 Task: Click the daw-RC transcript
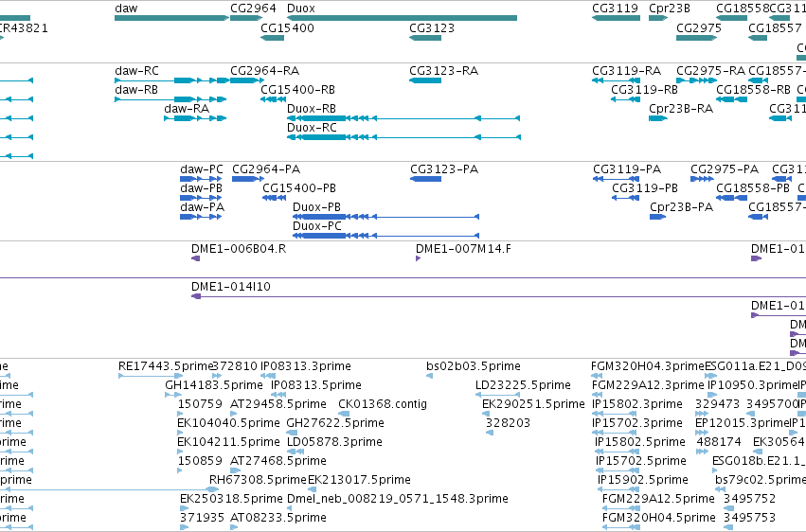(x=171, y=80)
